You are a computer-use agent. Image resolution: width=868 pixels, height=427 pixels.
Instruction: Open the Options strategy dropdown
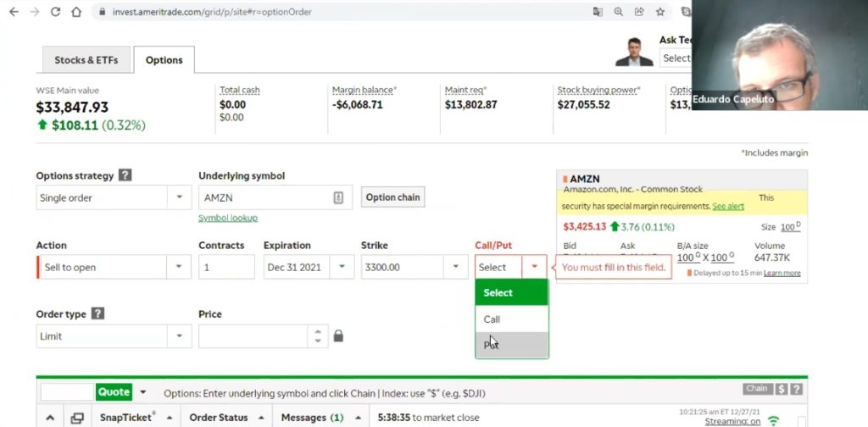(179, 197)
